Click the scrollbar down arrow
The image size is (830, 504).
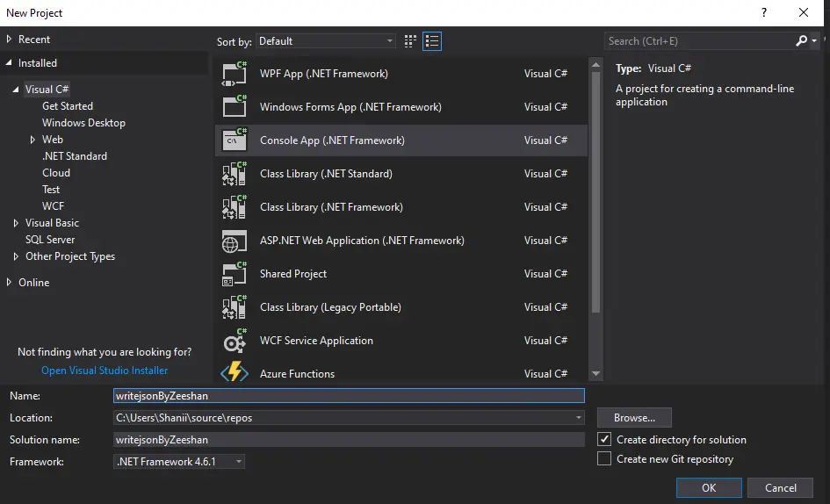[595, 374]
